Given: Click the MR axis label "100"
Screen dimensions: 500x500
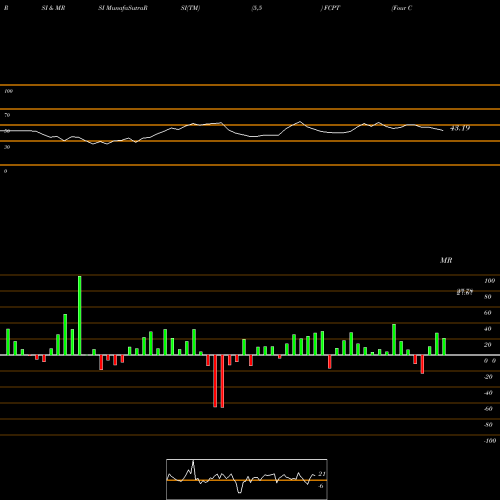Looking at the screenshot, I should (489, 281).
